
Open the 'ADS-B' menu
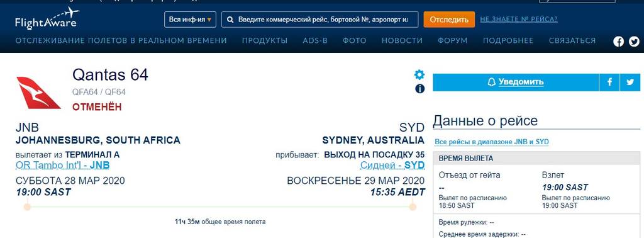(315, 41)
